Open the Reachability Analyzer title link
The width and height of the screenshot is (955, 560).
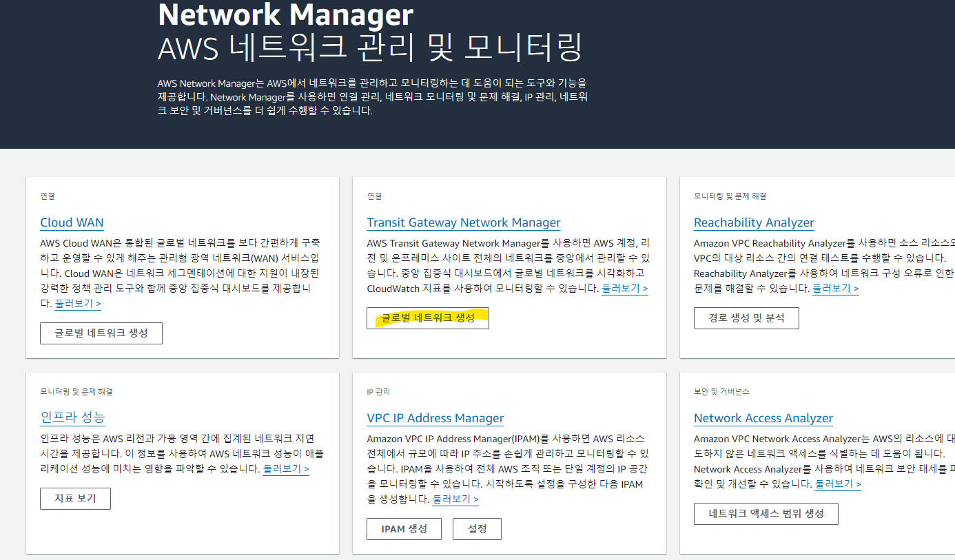click(x=754, y=222)
